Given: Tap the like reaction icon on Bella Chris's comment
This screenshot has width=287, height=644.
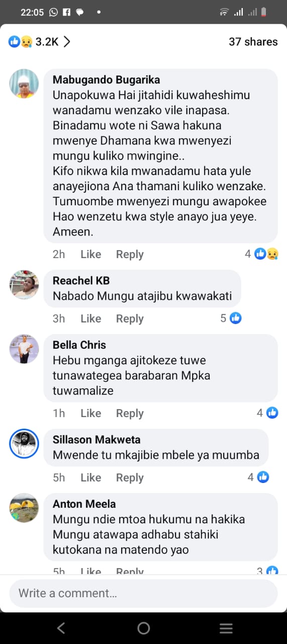Looking at the screenshot, I should tap(272, 413).
